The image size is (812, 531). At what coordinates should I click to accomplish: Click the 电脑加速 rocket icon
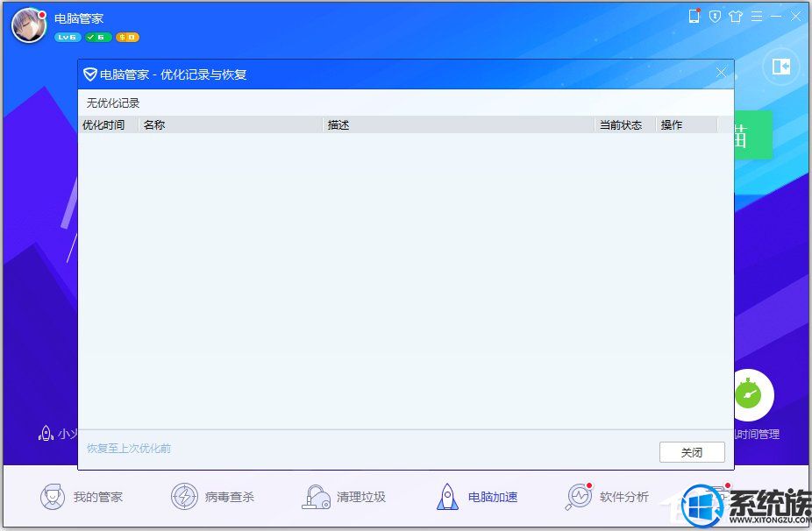[x=447, y=497]
